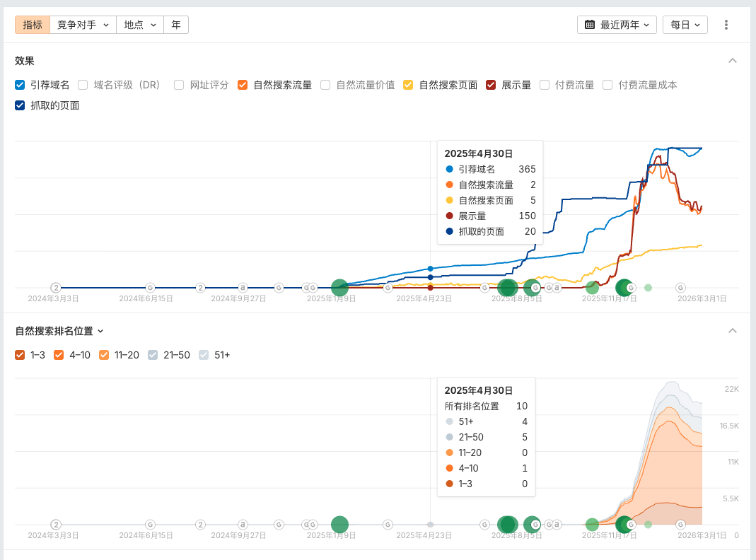Click the small light green dot in ranking chart
The image size is (756, 560).
point(648,525)
